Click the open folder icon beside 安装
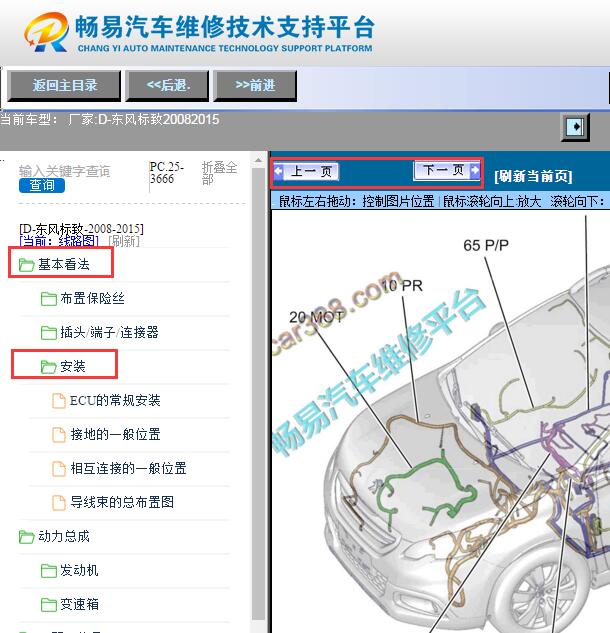This screenshot has width=610, height=633. tap(48, 367)
